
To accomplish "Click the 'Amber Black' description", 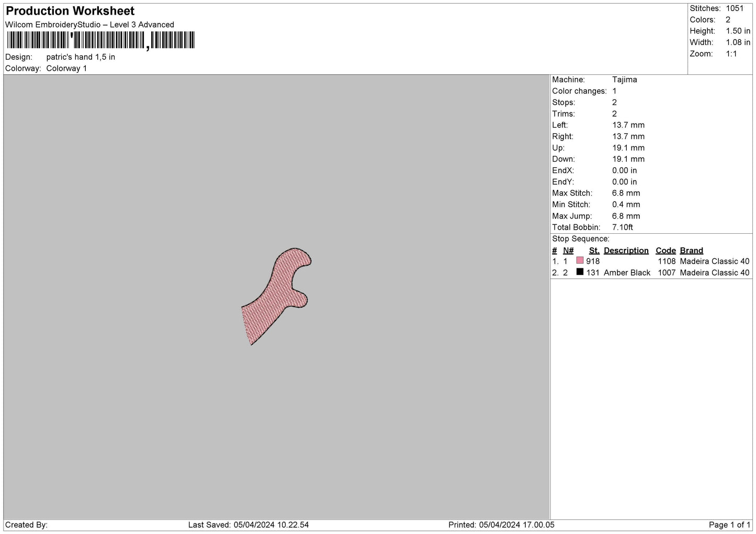I will pos(627,273).
